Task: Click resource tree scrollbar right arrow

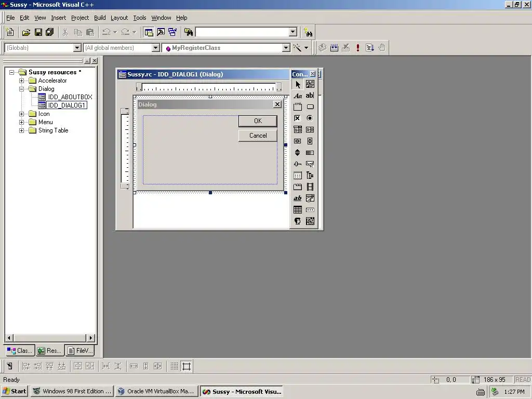Action: pyautogui.click(x=90, y=338)
